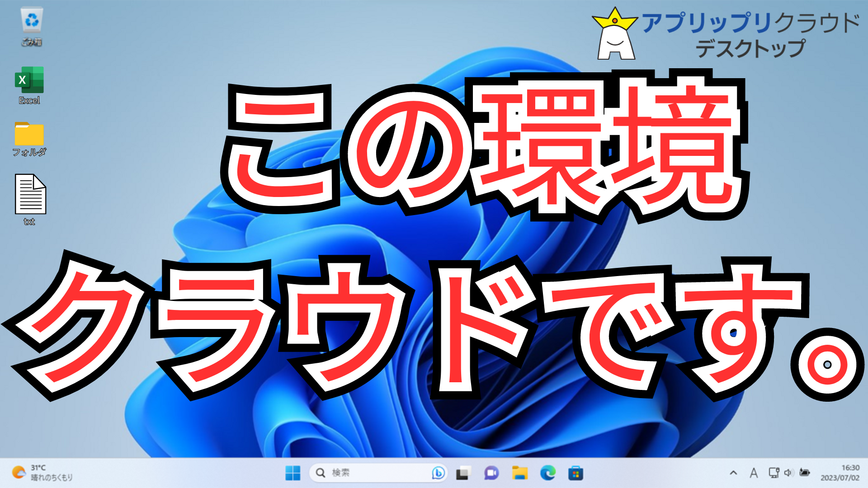
Task: Expand the hidden system tray icons
Action: point(733,473)
